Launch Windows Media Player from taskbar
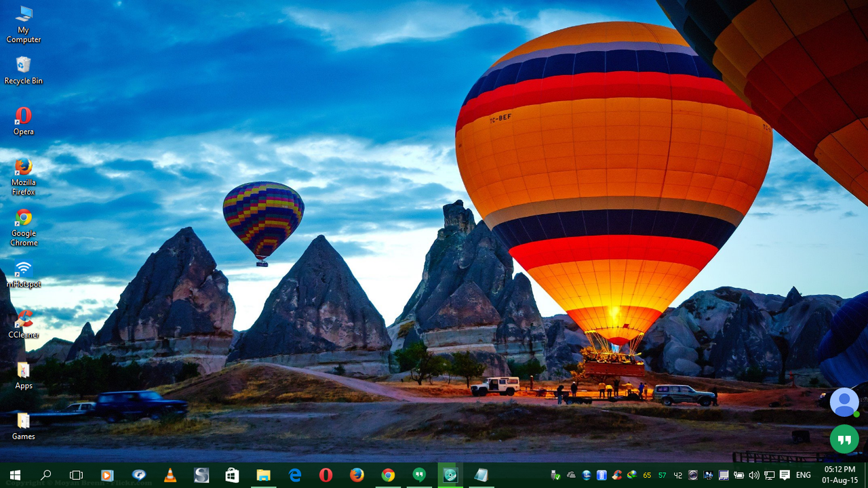The image size is (868, 488). coord(108,475)
